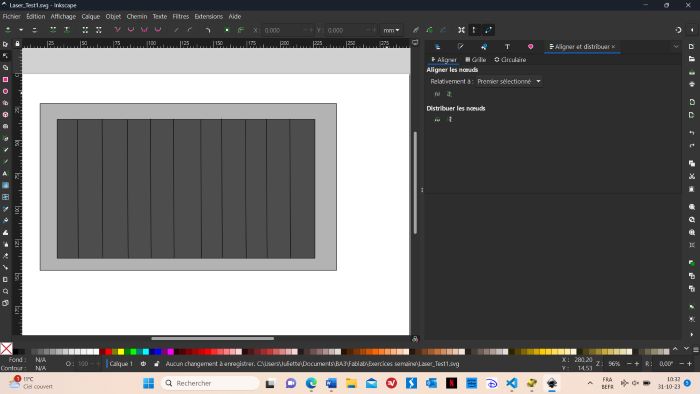Distribute nodes vertically icon
The height and width of the screenshot is (394, 700).
[450, 119]
